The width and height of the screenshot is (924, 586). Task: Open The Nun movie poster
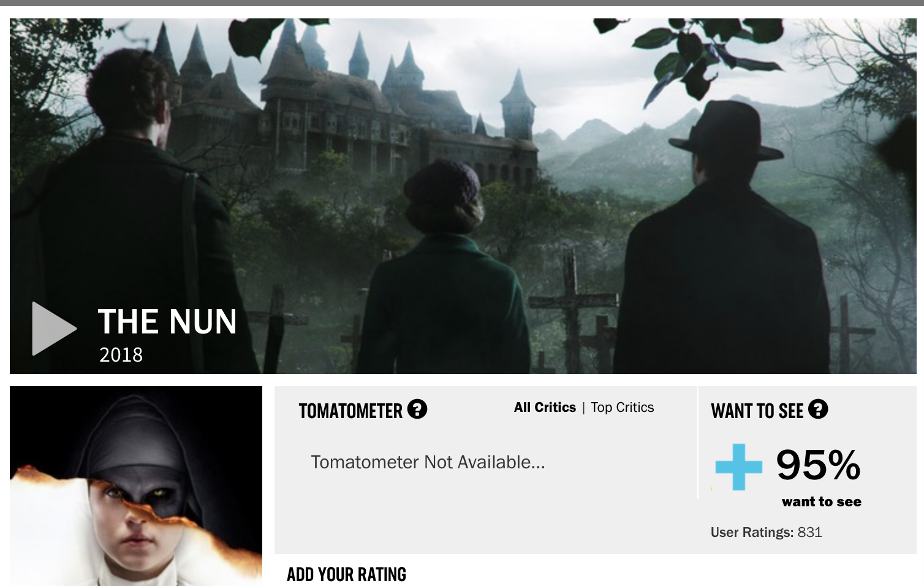pos(136,486)
